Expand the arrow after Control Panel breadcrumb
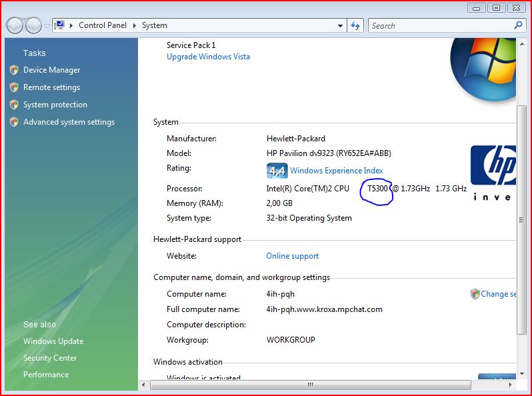Image resolution: width=532 pixels, height=396 pixels. (x=136, y=25)
